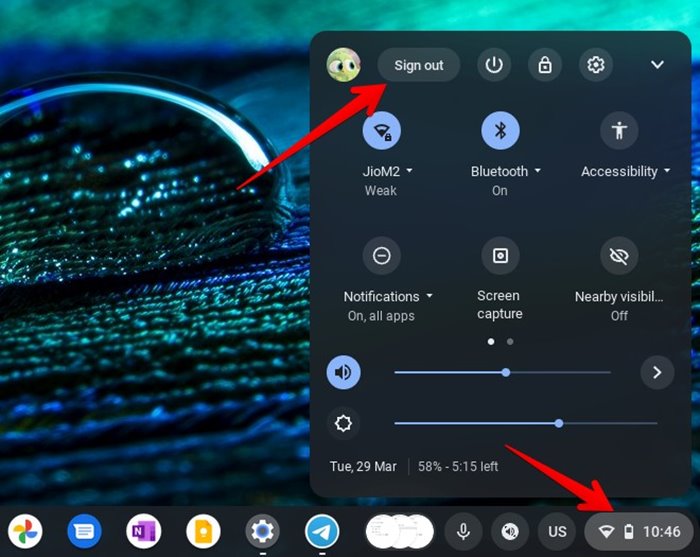Click the date Tue, 29 Mar

[x=363, y=466]
